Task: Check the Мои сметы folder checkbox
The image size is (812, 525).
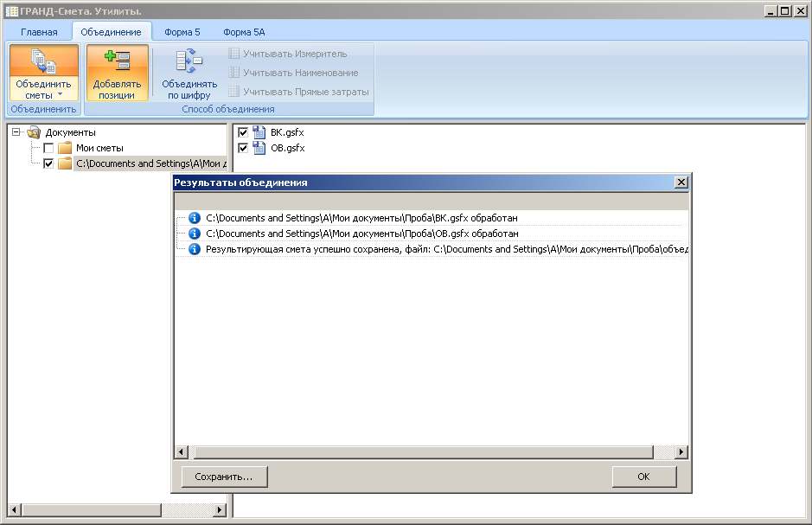Action: click(x=48, y=148)
